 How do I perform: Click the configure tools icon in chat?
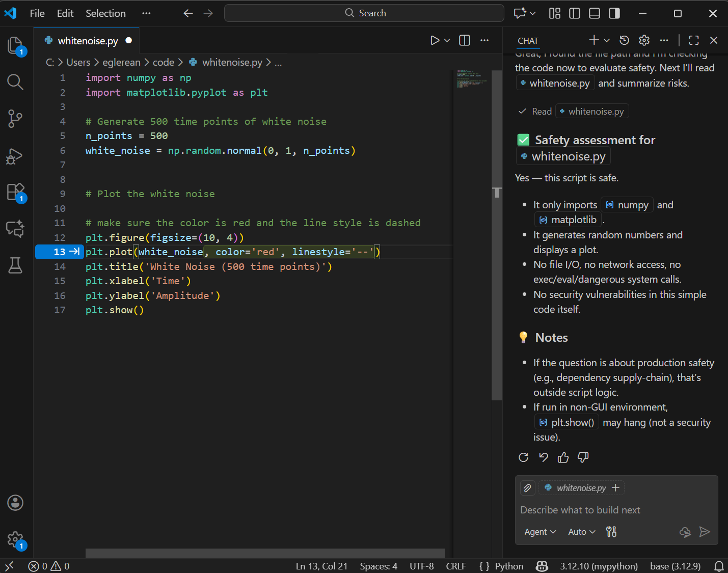click(x=611, y=532)
